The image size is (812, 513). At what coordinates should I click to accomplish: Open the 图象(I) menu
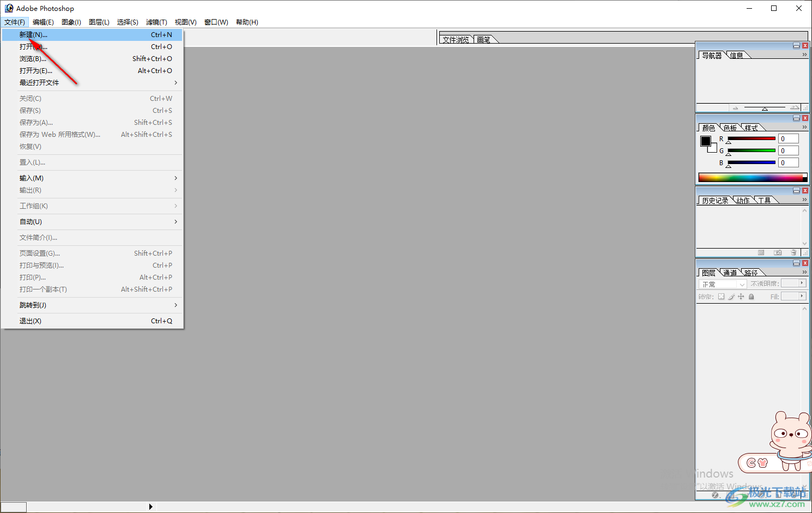tap(71, 22)
